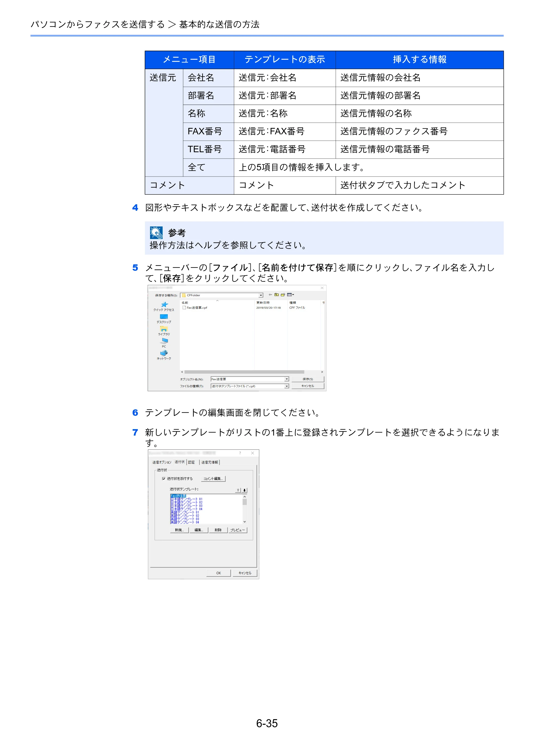This screenshot has width=534, height=756.
Task: Click the コメント編集 button
Action: (x=213, y=479)
